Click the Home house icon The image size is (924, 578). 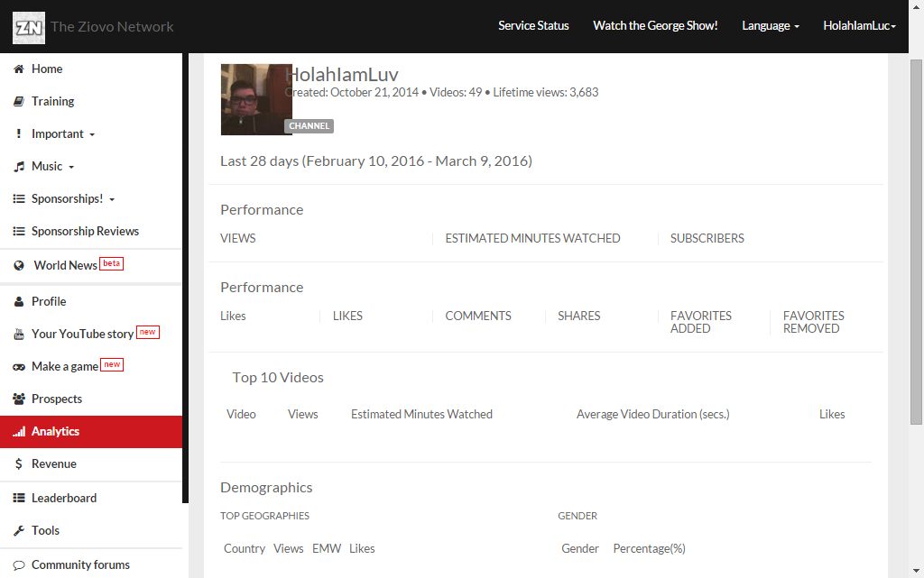[19, 69]
